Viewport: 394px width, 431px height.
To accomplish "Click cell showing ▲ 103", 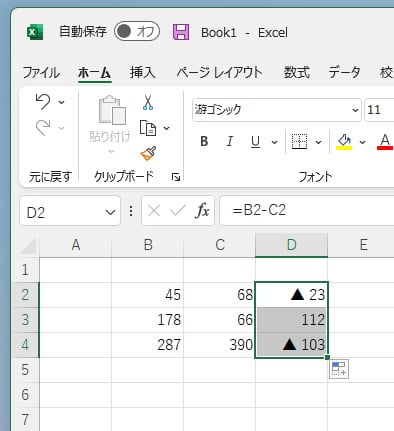I will pyautogui.click(x=292, y=345).
